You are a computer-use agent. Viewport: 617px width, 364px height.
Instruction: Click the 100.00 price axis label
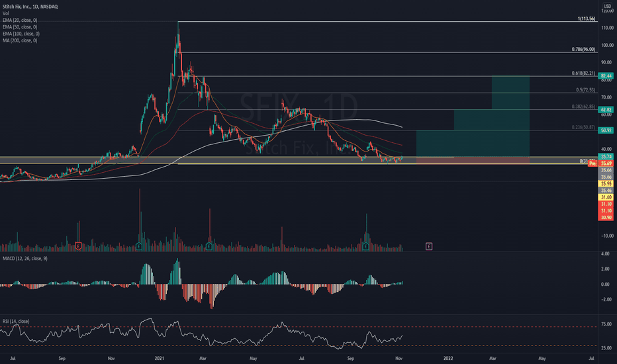(607, 45)
